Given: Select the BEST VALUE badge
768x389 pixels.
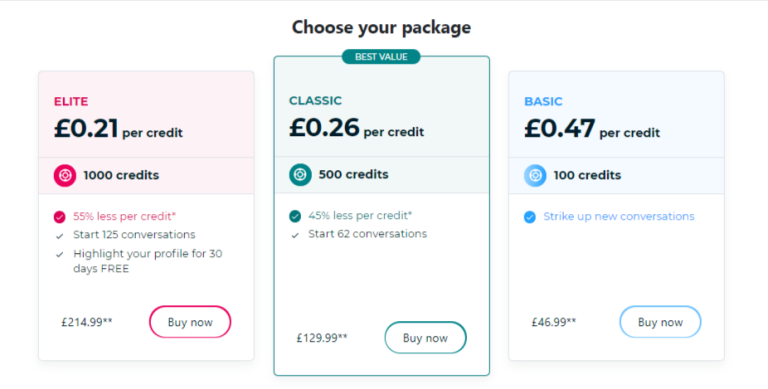Looking at the screenshot, I should tap(381, 57).
